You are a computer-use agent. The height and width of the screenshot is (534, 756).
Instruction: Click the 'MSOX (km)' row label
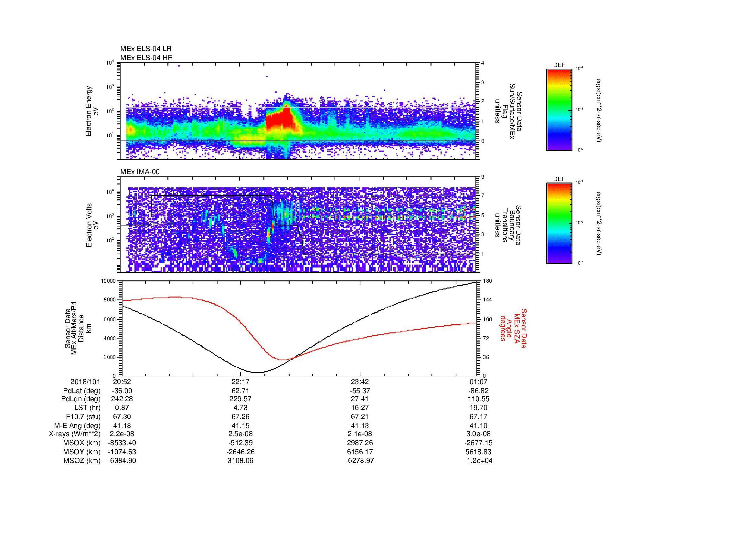coord(82,443)
